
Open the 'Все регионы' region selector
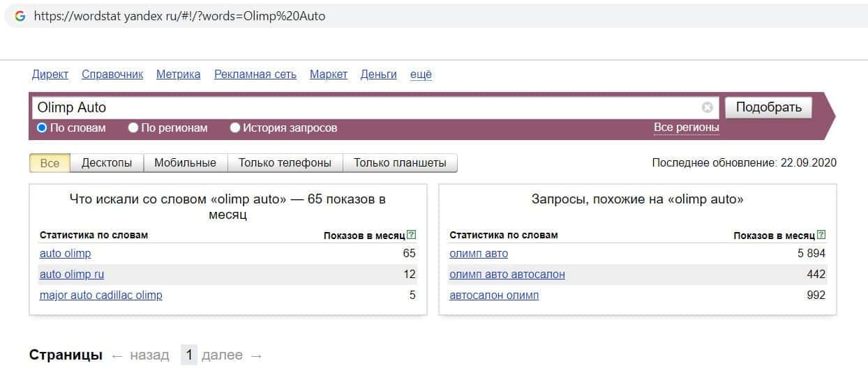686,128
